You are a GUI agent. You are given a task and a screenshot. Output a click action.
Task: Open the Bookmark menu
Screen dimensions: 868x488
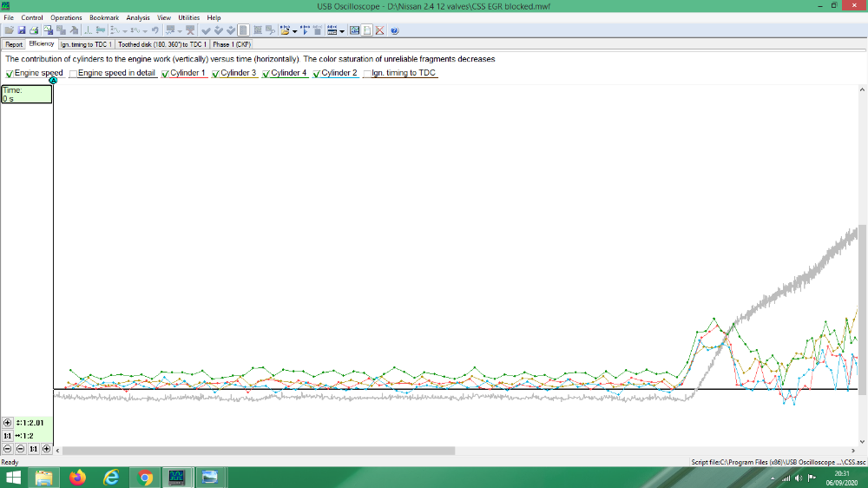pos(103,17)
